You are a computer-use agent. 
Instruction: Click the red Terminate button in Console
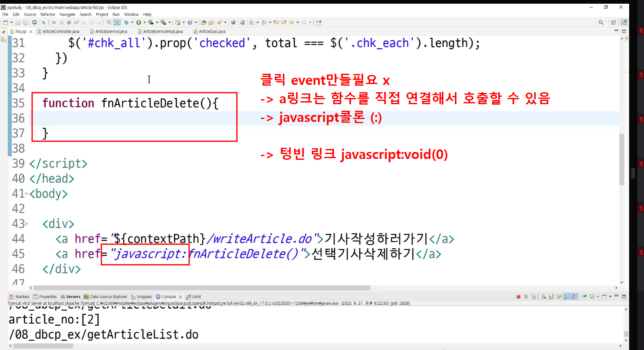[518, 296]
